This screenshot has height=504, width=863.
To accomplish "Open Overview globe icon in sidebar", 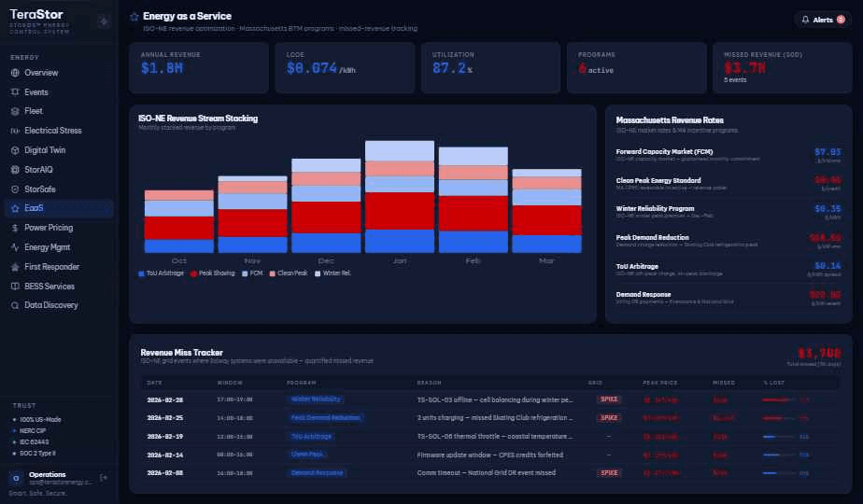I will coord(15,73).
